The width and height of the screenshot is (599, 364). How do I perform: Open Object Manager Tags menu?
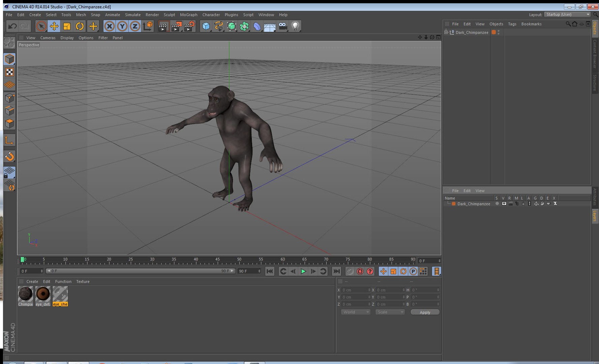pyautogui.click(x=512, y=24)
